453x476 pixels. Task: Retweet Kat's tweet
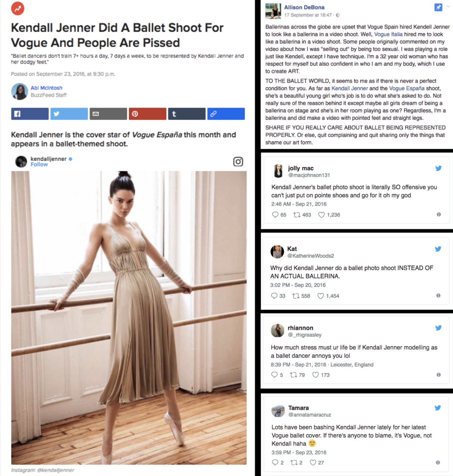coord(296,296)
